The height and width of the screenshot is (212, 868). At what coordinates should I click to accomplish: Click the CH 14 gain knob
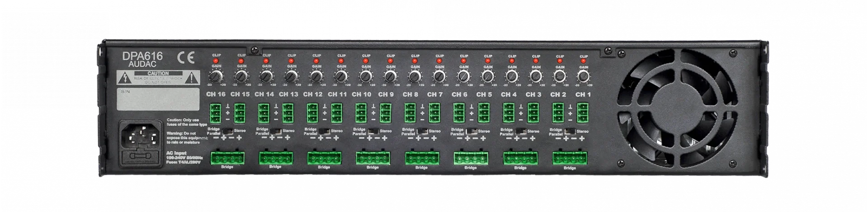266,76
